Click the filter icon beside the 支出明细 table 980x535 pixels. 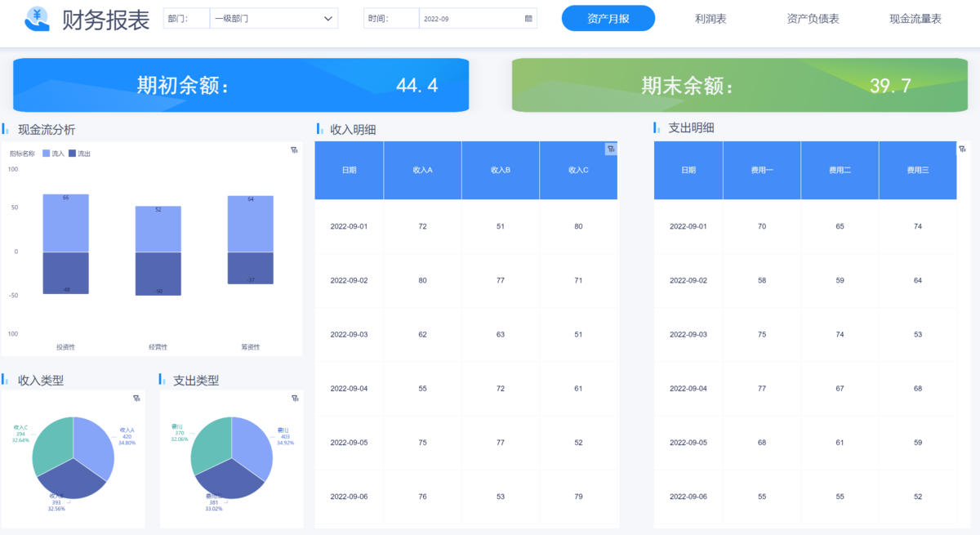pos(963,149)
